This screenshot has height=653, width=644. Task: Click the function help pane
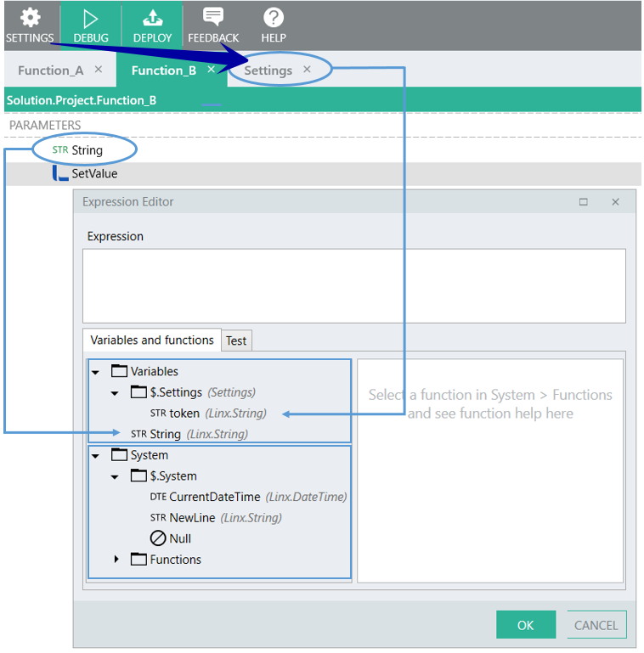point(490,471)
